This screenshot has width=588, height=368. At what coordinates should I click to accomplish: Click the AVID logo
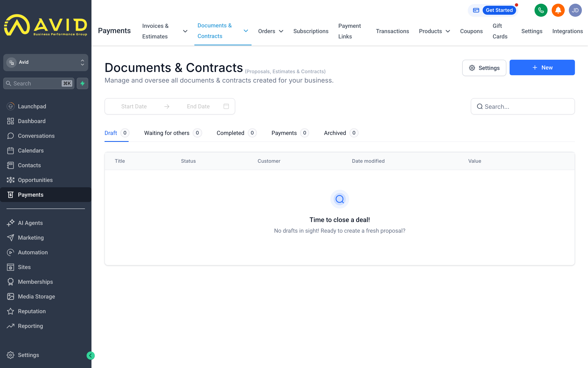46,25
